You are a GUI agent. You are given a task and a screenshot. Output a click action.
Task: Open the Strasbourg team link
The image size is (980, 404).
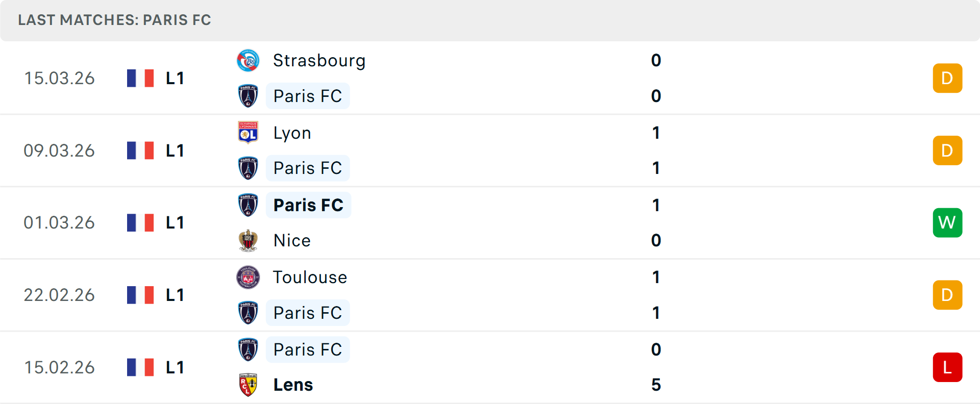319,61
